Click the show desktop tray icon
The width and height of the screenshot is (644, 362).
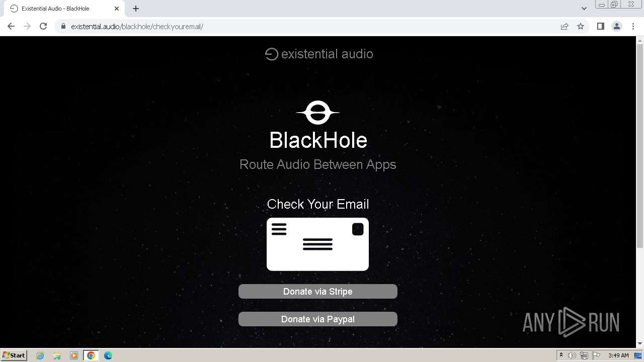638,355
